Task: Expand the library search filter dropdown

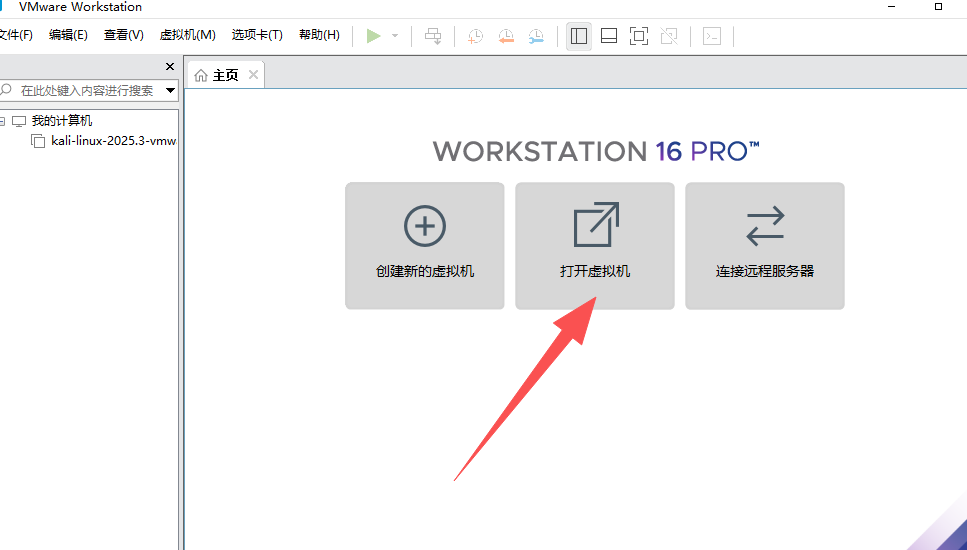Action: click(171, 91)
